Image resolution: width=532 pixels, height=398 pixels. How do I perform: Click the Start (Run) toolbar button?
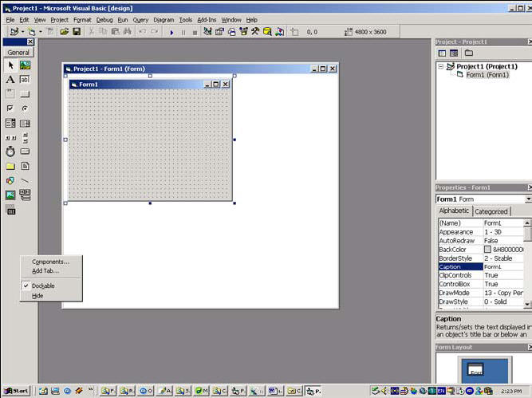tap(171, 32)
